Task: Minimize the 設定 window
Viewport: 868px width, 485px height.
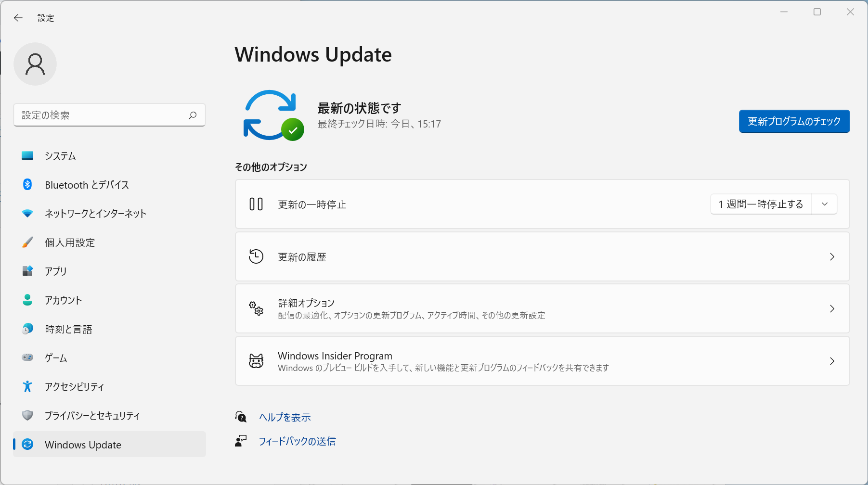Action: click(x=784, y=12)
